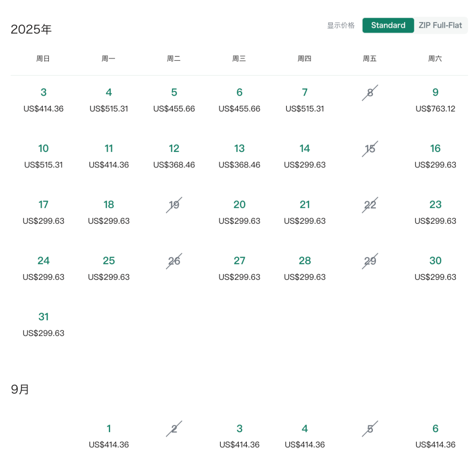Pick September 6 Saturday date
This screenshot has height=452, width=476.
[x=435, y=436]
